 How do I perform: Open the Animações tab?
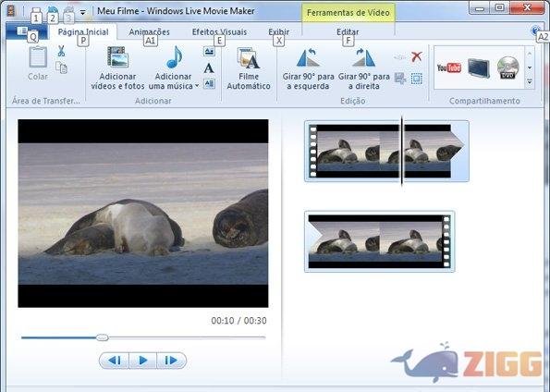[149, 32]
